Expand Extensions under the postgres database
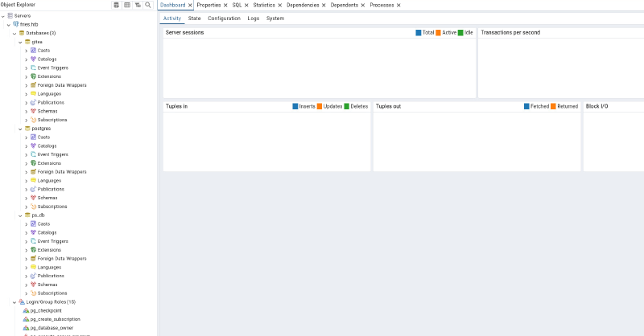The height and width of the screenshot is (336, 644). (x=27, y=163)
